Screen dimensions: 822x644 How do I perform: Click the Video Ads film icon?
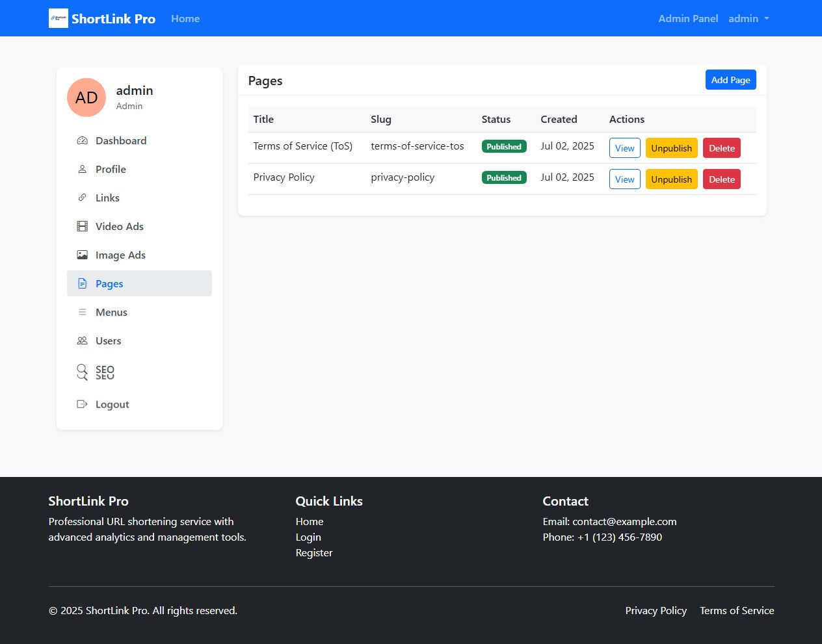point(82,226)
